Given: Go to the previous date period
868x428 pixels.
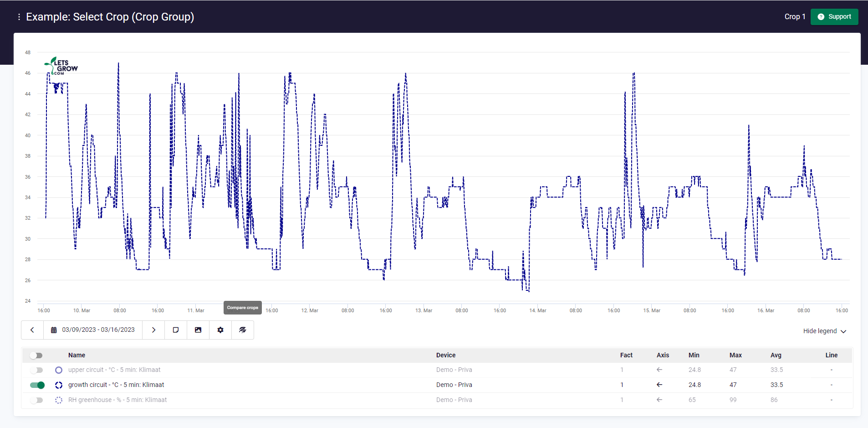Looking at the screenshot, I should point(32,330).
